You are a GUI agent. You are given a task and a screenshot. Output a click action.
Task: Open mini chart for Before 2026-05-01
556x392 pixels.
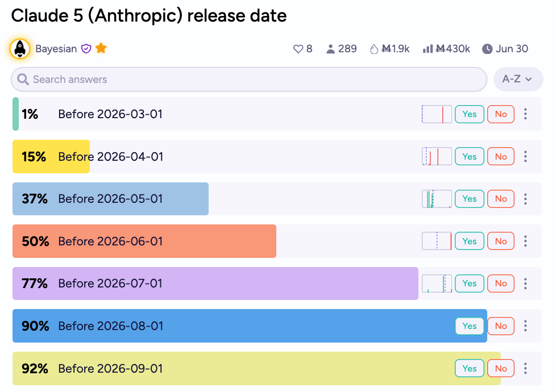coord(437,199)
